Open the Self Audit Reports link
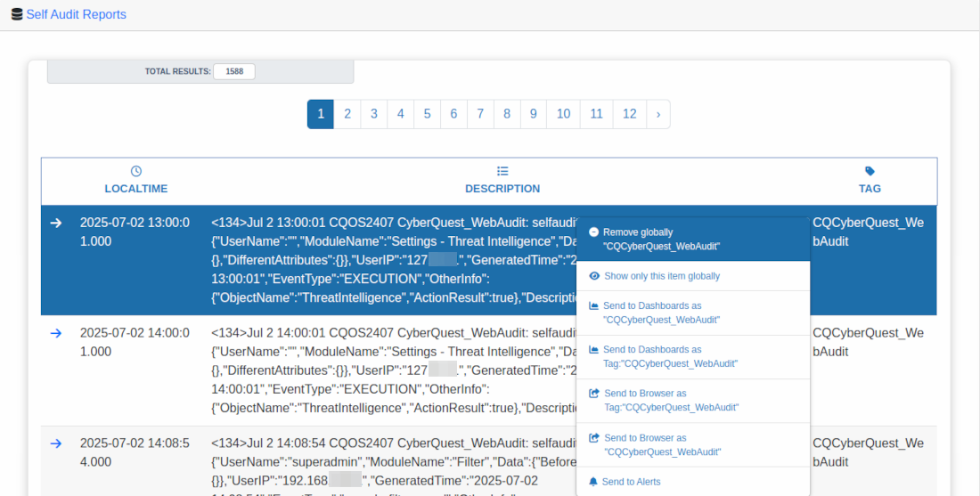 76,14
